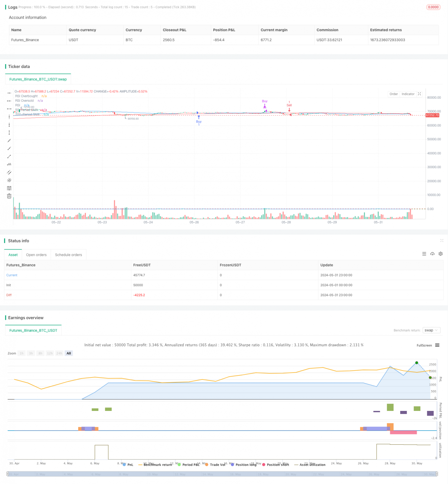Image resolution: width=448 pixels, height=484 pixels.
Task: Switch to the Asset tab
Action: click(13, 255)
